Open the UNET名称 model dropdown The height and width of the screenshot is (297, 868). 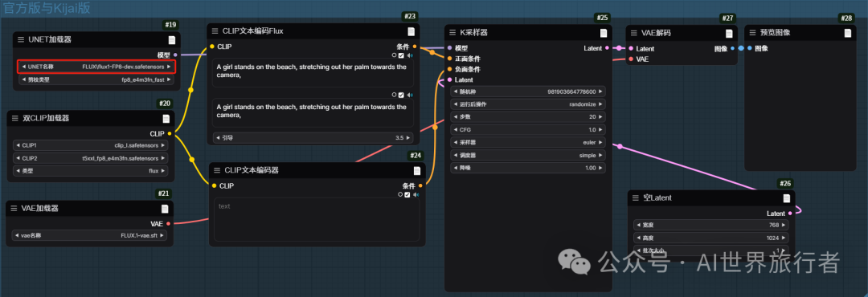point(96,67)
